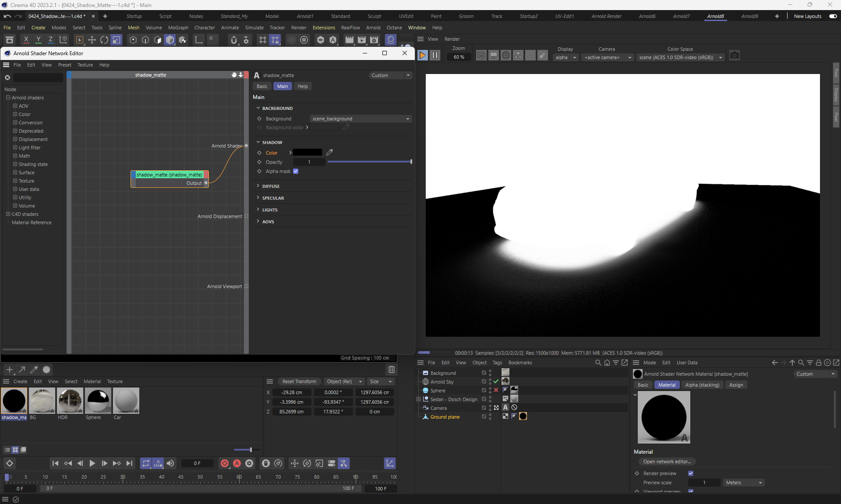Image resolution: width=841 pixels, height=504 pixels.
Task: Expand the Texture node category
Action: click(x=15, y=181)
